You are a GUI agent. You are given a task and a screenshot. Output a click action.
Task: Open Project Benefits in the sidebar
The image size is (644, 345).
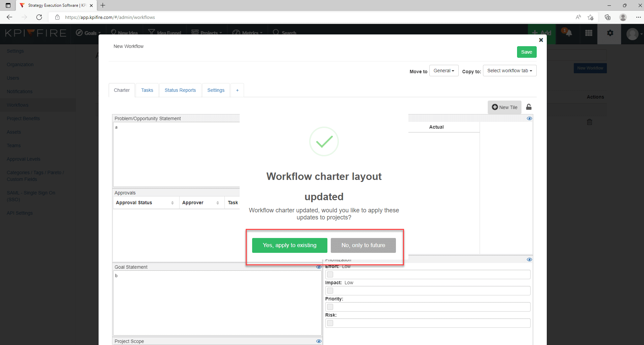[x=23, y=118]
